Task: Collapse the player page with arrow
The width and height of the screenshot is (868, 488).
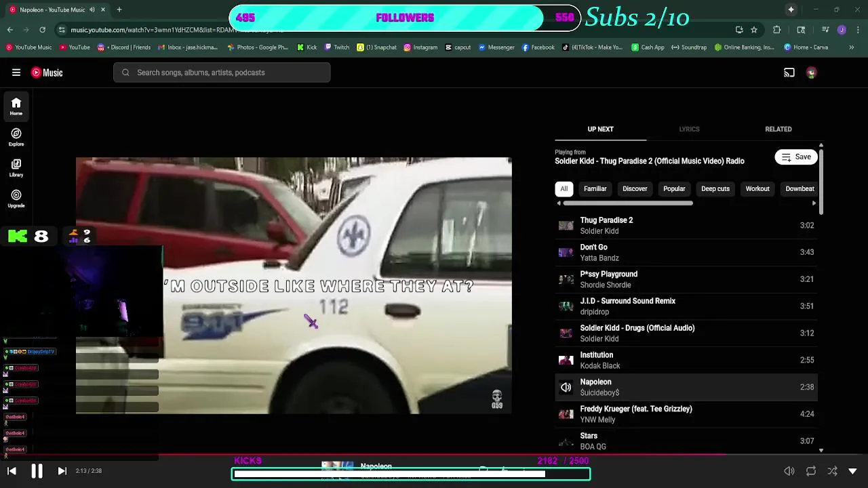Action: [852, 471]
